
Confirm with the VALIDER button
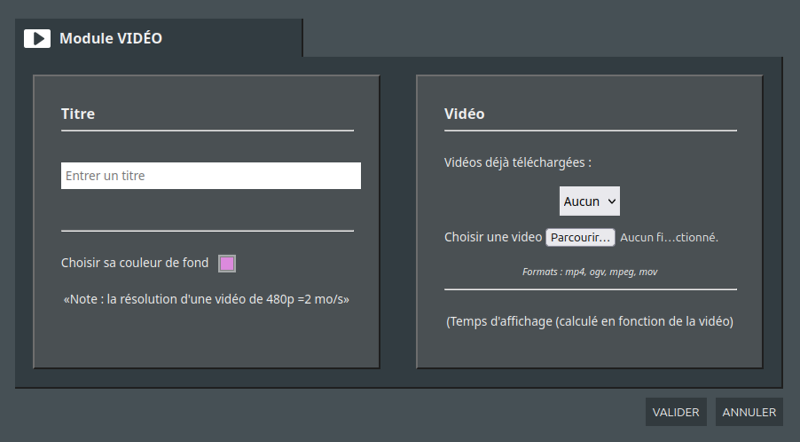[x=676, y=412]
